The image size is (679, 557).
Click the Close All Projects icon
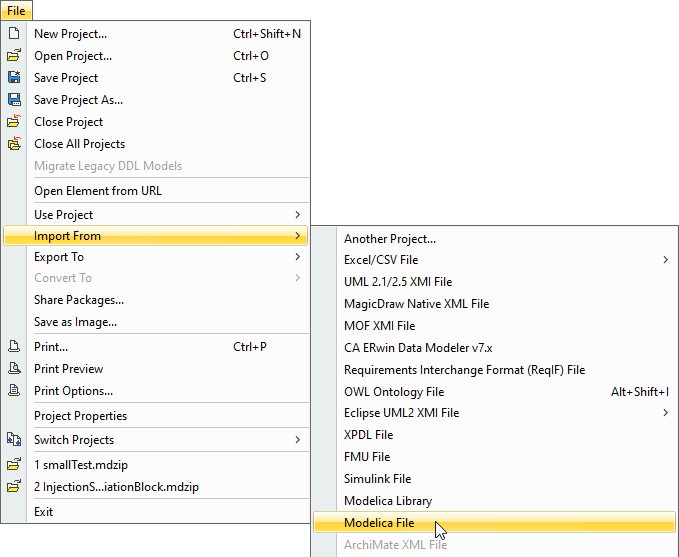click(x=14, y=144)
